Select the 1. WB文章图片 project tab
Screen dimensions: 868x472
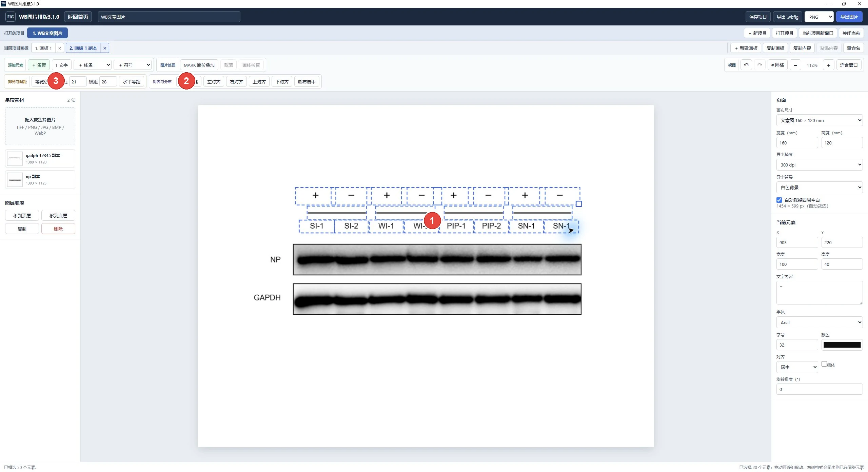tap(47, 33)
